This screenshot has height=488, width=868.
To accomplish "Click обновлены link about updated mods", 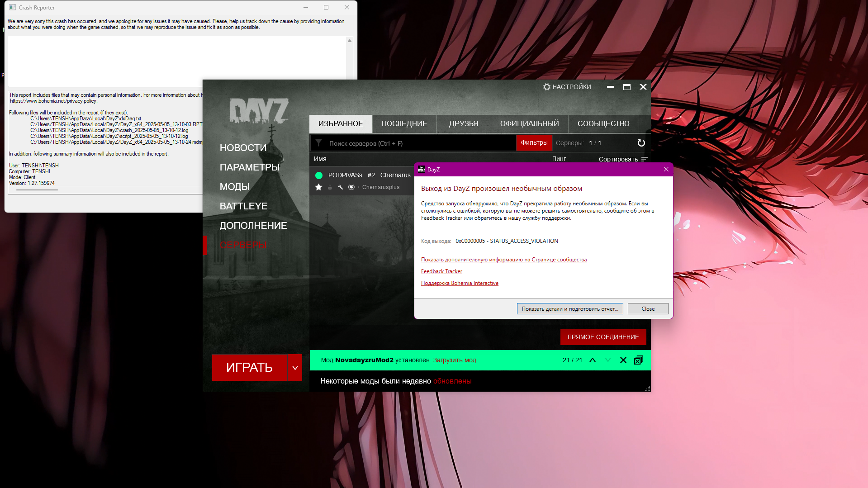I will (x=452, y=381).
